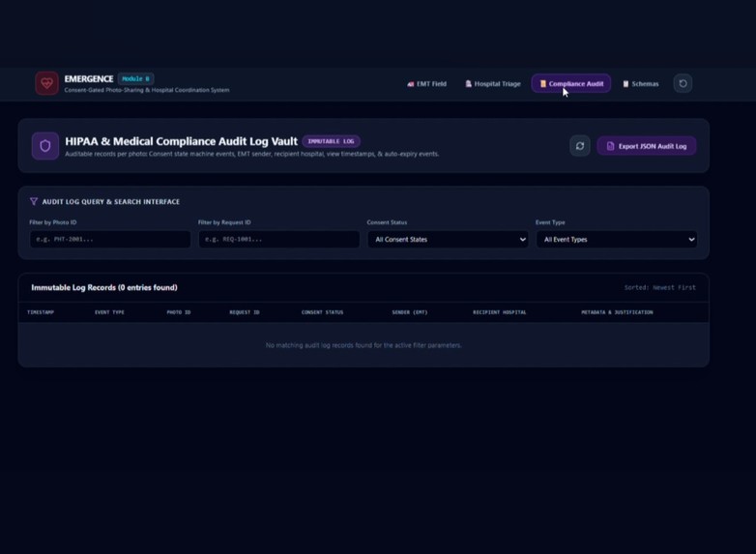Open the All Consent States dropdown
This screenshot has width=756, height=554.
(x=448, y=239)
